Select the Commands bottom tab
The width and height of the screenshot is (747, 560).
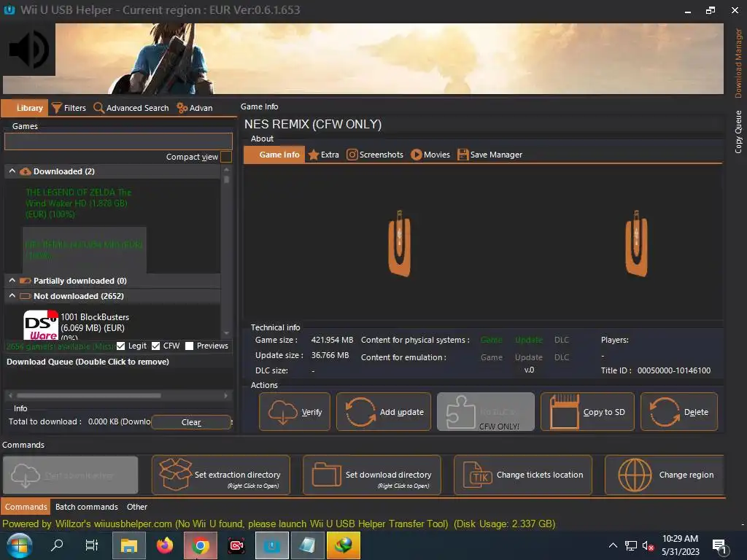coord(26,507)
